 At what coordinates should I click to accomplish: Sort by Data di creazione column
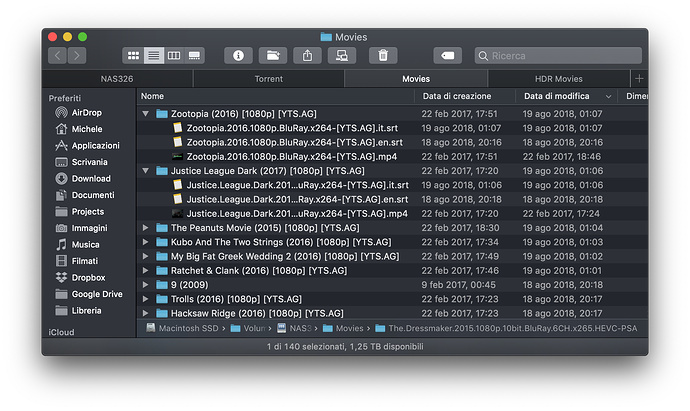pyautogui.click(x=465, y=96)
